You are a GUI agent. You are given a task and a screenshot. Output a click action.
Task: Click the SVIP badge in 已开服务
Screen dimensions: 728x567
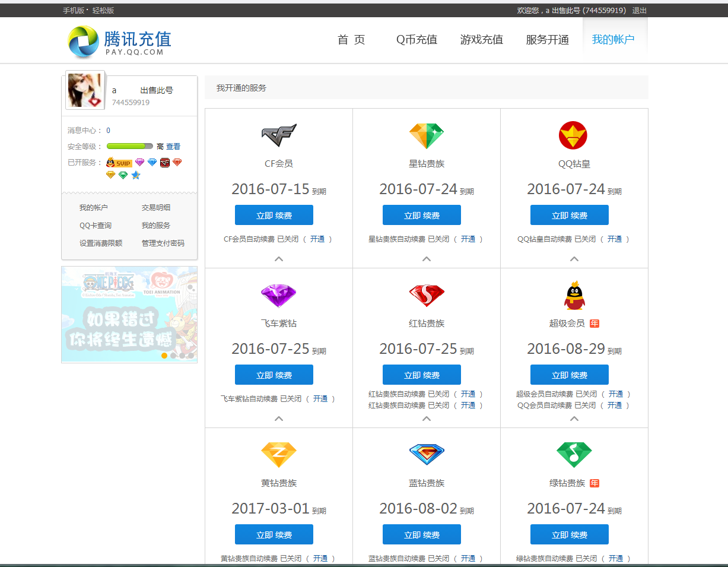(x=119, y=163)
